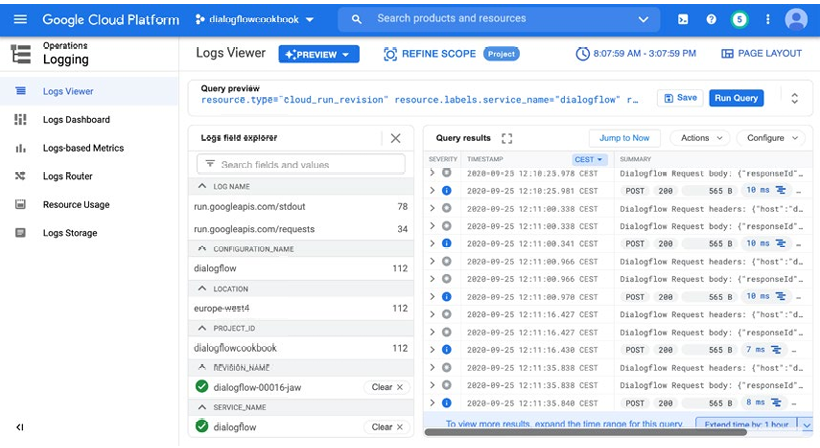Click the Logs Router shuffle icon

coord(20,176)
